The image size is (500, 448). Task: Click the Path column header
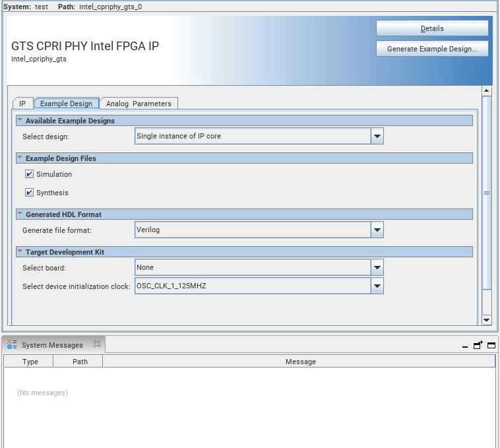(78, 362)
